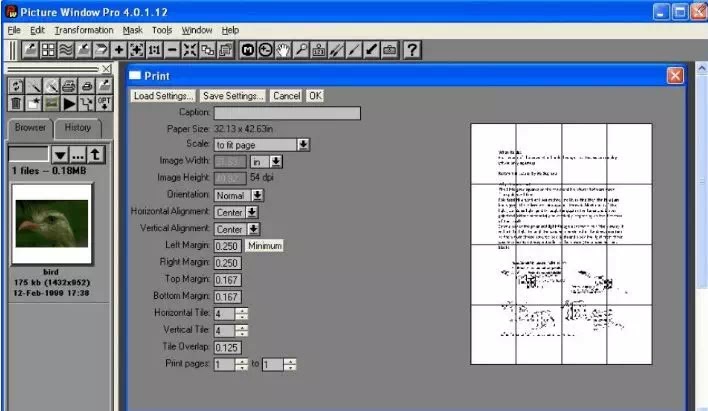This screenshot has height=411, width=708.
Task: Click the plus zoom-in toolbar icon
Action: pyautogui.click(x=119, y=50)
